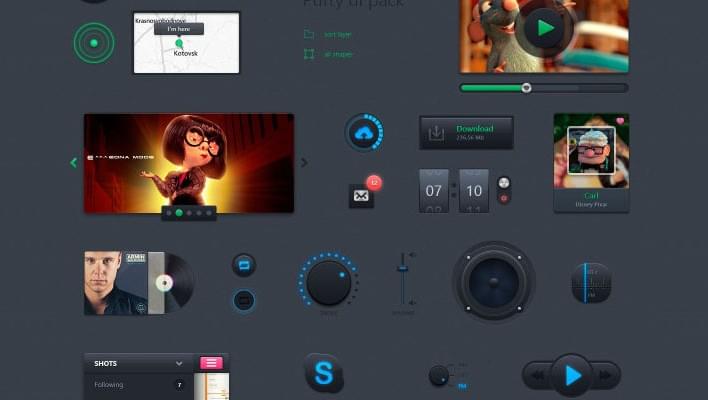Play the video with the green play button
The width and height of the screenshot is (708, 400).
545,28
